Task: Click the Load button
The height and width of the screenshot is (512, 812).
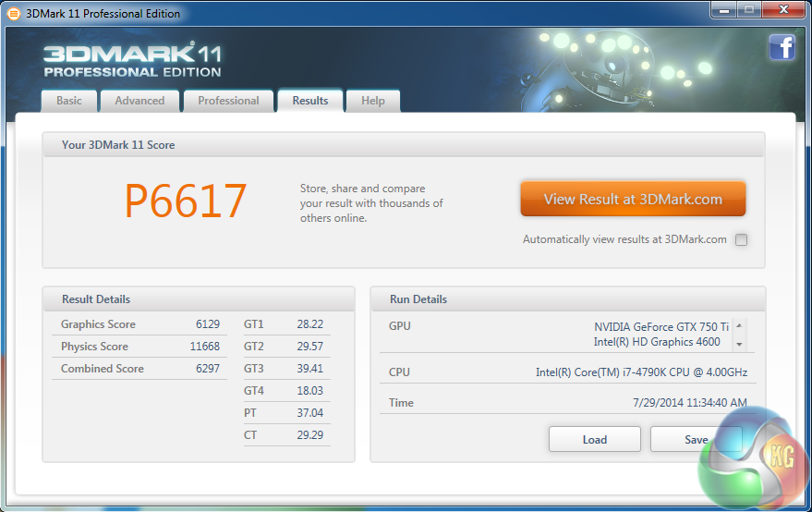Action: pos(595,439)
